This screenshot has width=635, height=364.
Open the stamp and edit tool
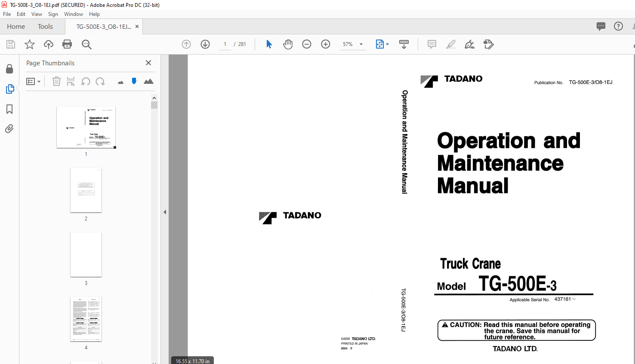click(489, 44)
